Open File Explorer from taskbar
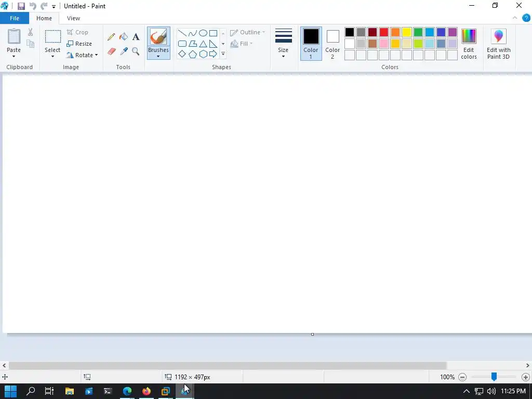This screenshot has height=399, width=532. coord(70,391)
